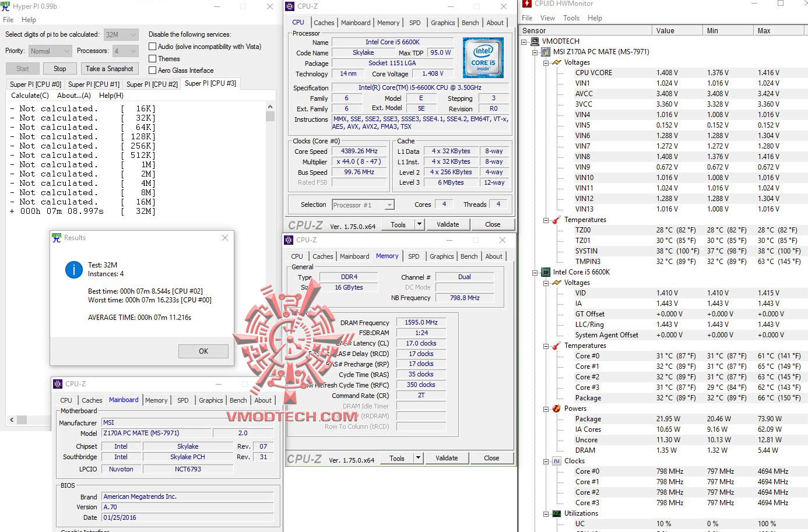Click the blue info icon in Results dialog
Image resolution: width=808 pixels, height=532 pixels.
(x=73, y=270)
